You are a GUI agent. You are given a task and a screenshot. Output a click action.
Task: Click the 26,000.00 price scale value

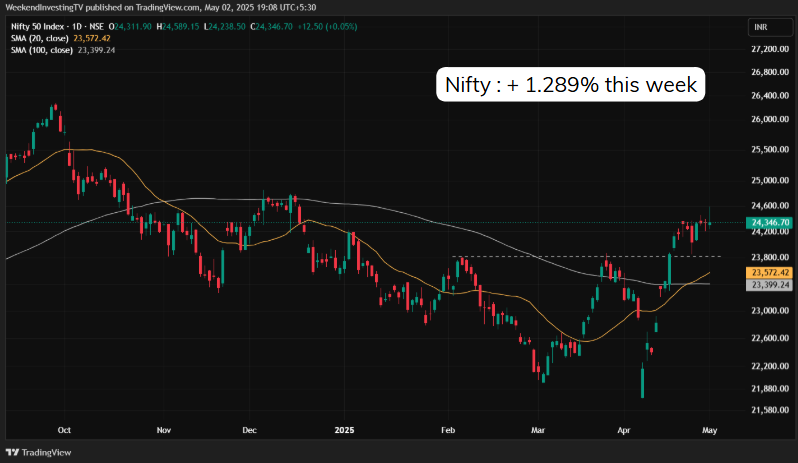tap(770, 119)
